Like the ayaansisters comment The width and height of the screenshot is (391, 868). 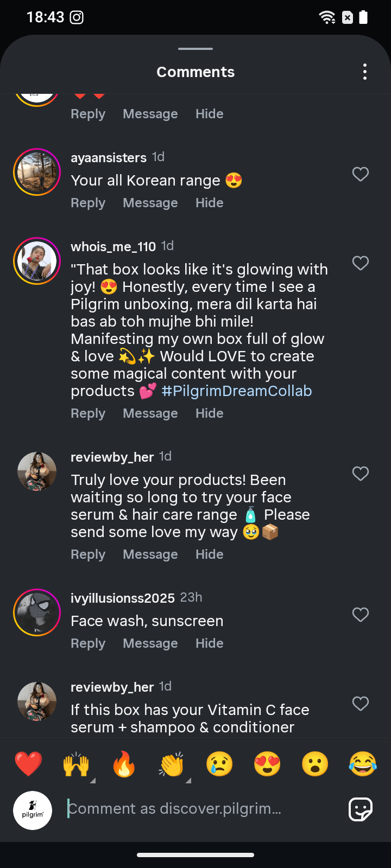point(361,174)
